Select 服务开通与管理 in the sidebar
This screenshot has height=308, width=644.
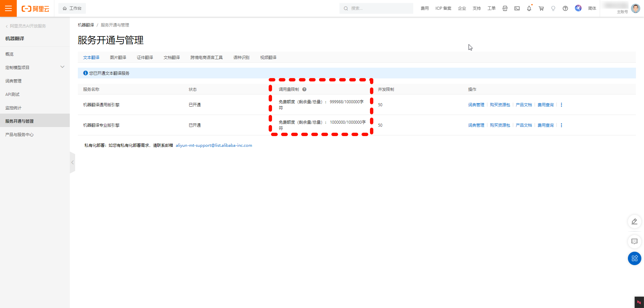tap(35, 120)
